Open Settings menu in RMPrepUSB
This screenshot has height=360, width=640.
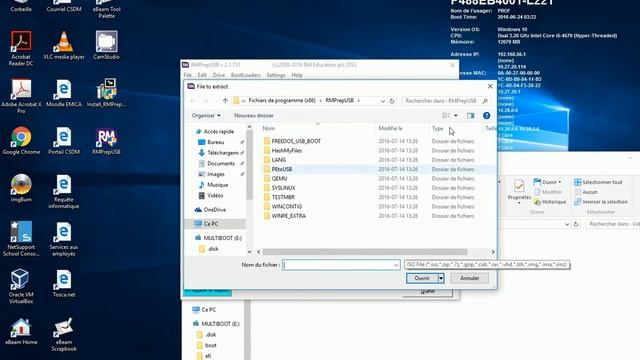(x=276, y=75)
